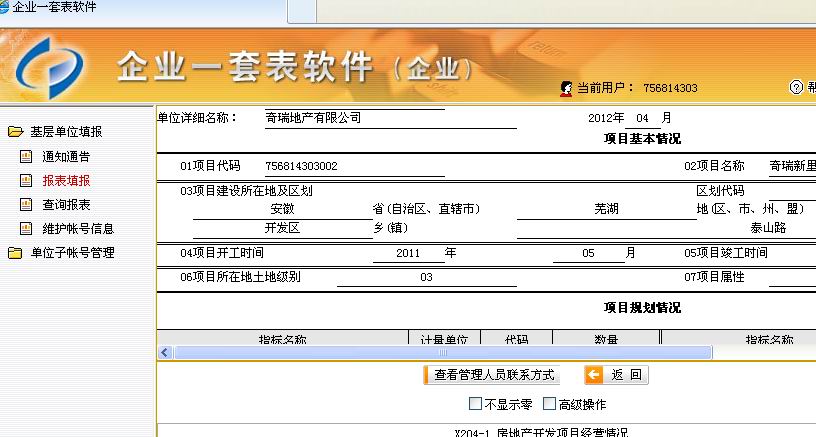Click the 查看管理人员联系方式 button
Image resolution: width=816 pixels, height=437 pixels.
click(x=492, y=375)
